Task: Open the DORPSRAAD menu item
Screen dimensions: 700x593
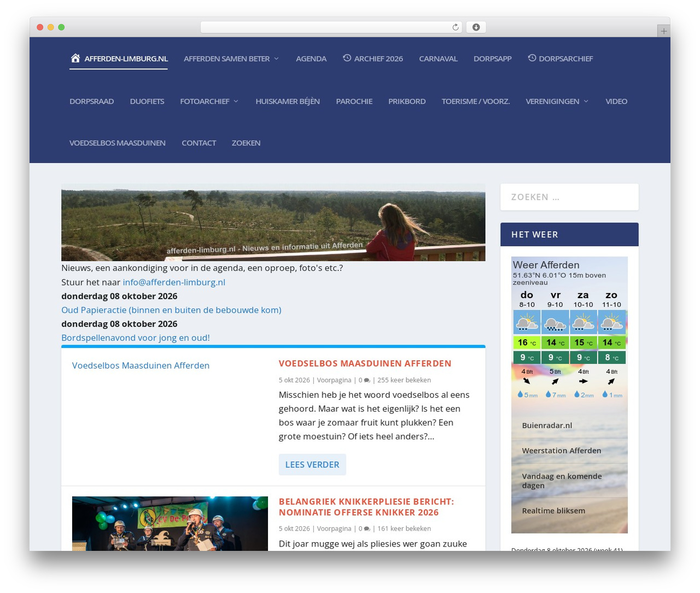Action: 91,101
